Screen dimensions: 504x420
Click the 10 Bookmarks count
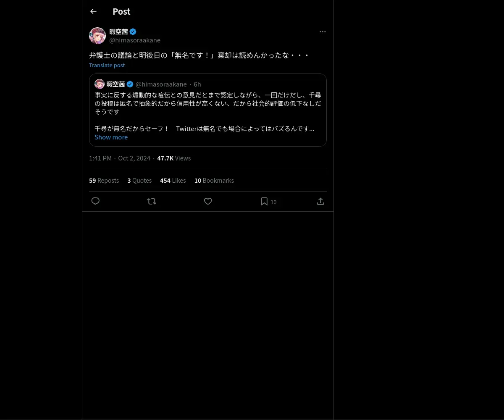pyautogui.click(x=214, y=180)
